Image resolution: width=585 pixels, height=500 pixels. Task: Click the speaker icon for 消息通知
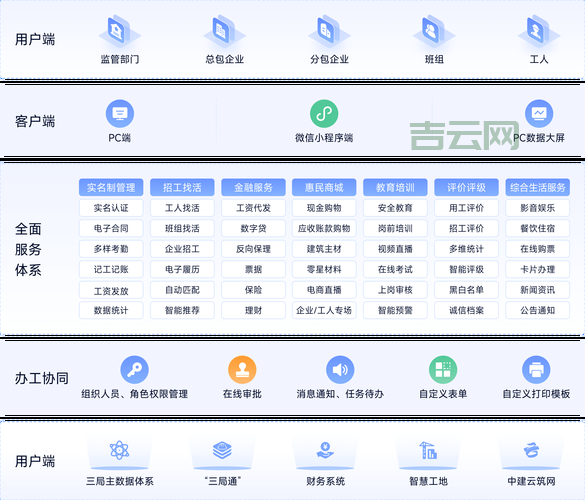tap(340, 370)
